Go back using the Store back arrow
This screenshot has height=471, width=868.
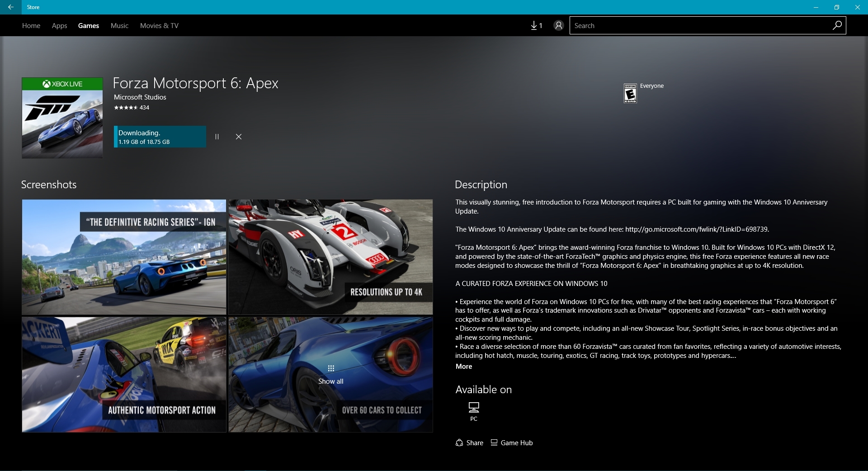10,7
